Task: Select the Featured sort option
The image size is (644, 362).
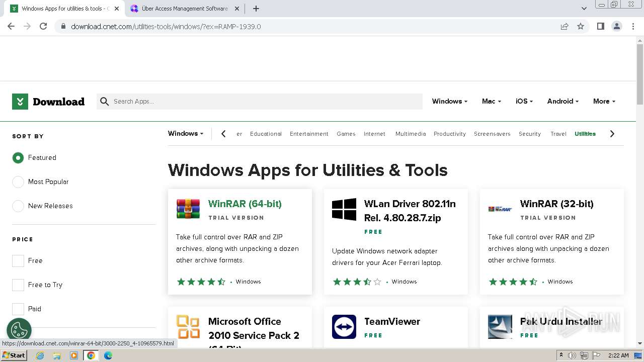Action: [x=18, y=158]
